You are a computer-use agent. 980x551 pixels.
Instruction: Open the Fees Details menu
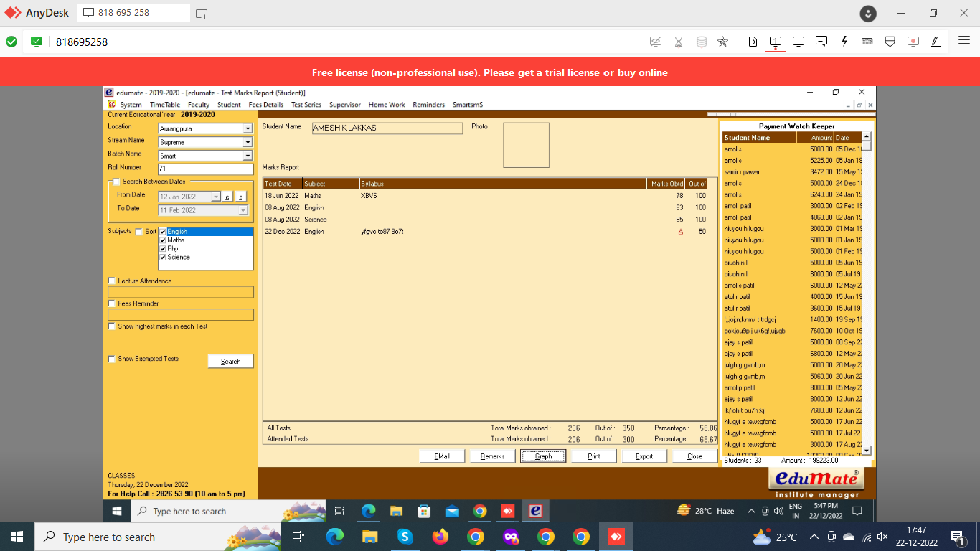tap(265, 105)
